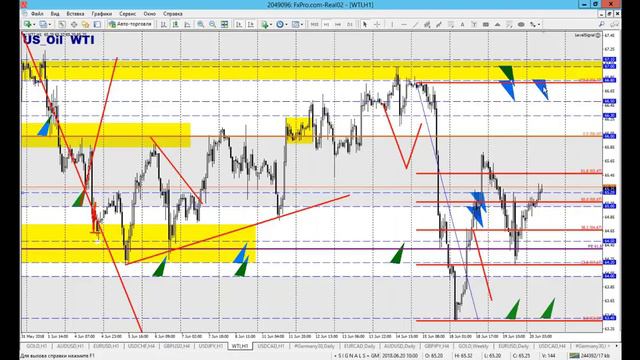Viewport: 640px width, 360px height.
Task: Select the trendline drawing tool
Action: pyautogui.click(x=416, y=24)
